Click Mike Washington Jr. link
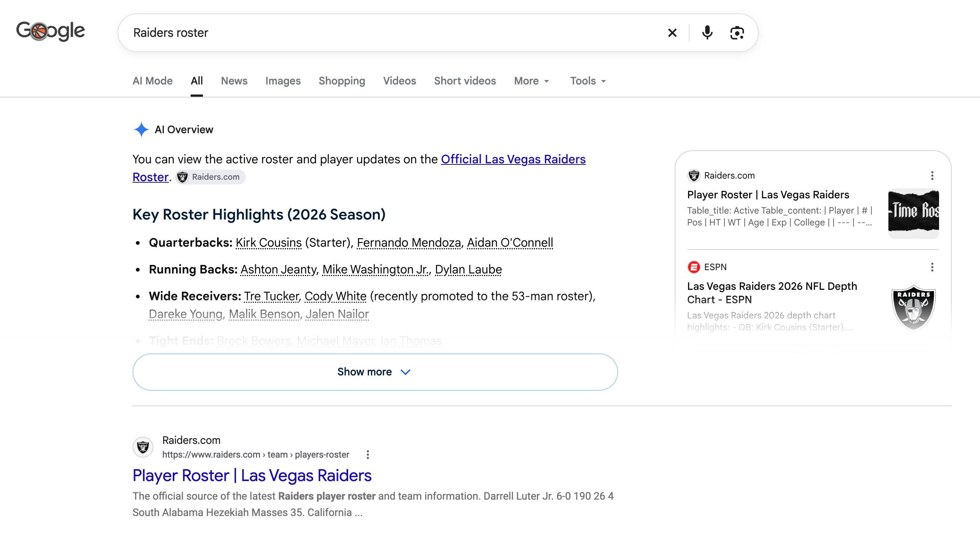Image resolution: width=980 pixels, height=535 pixels. (376, 270)
